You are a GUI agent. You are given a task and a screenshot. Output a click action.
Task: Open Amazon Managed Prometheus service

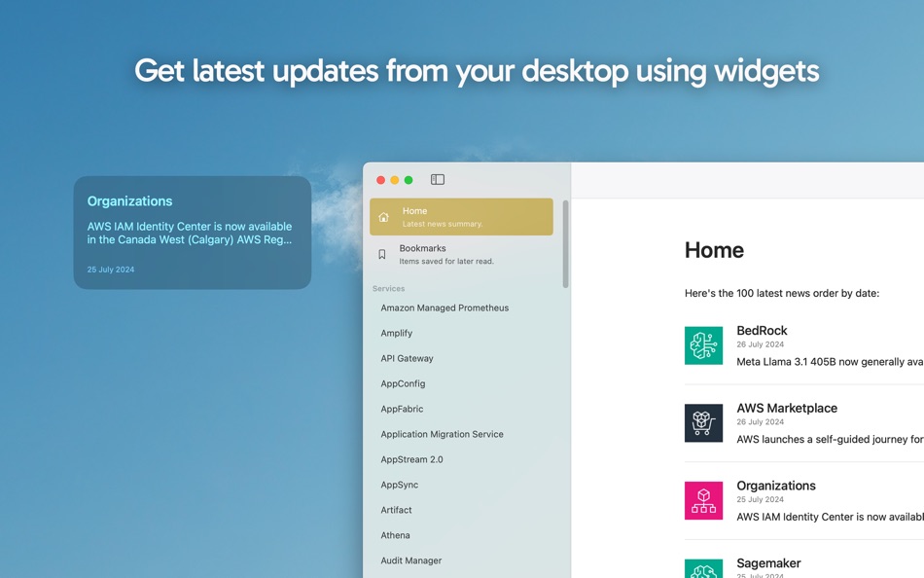pyautogui.click(x=444, y=307)
